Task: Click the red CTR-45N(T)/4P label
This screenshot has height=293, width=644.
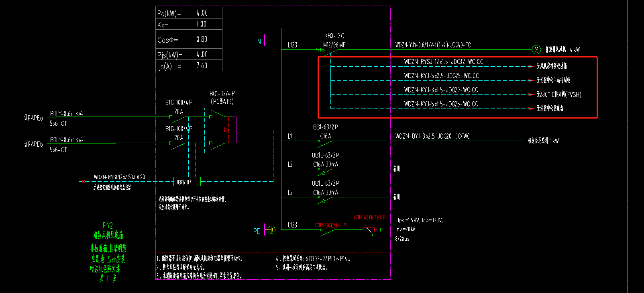Action: click(369, 217)
